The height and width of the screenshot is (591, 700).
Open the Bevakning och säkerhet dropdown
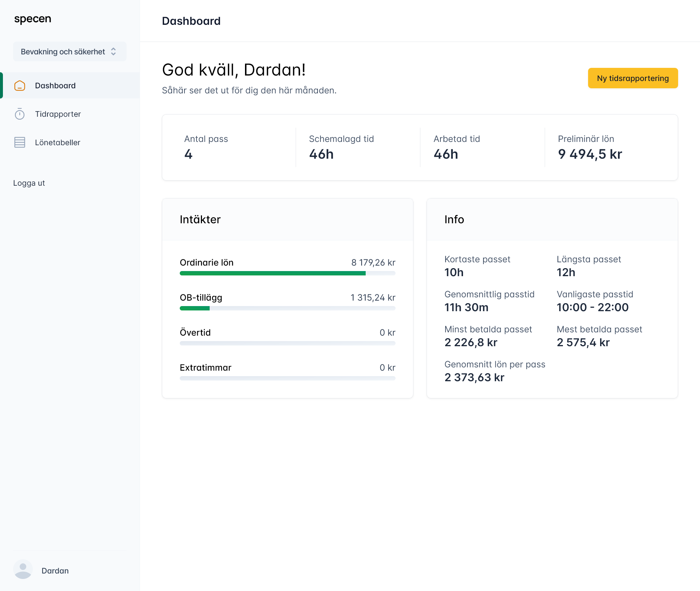(70, 51)
